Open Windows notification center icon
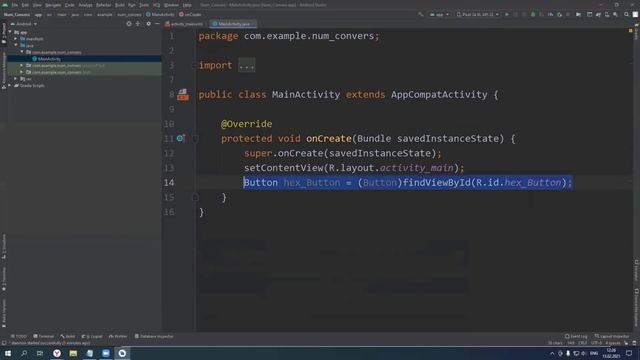This screenshot has width=640, height=360. 629,353
